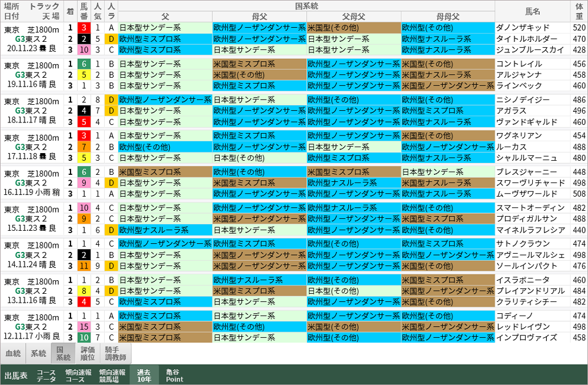Click ダノンザキッド's weight 520
588x385 pixels.
579,28
